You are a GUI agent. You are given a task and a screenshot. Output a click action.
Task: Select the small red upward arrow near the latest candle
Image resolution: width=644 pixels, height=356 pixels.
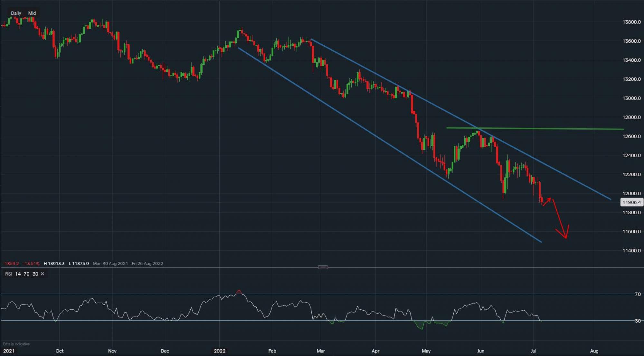pos(547,201)
